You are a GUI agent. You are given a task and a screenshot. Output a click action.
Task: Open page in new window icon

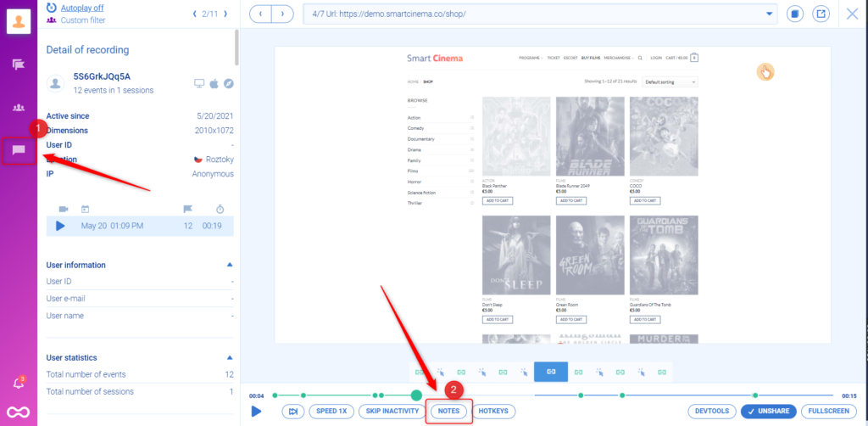(x=821, y=14)
